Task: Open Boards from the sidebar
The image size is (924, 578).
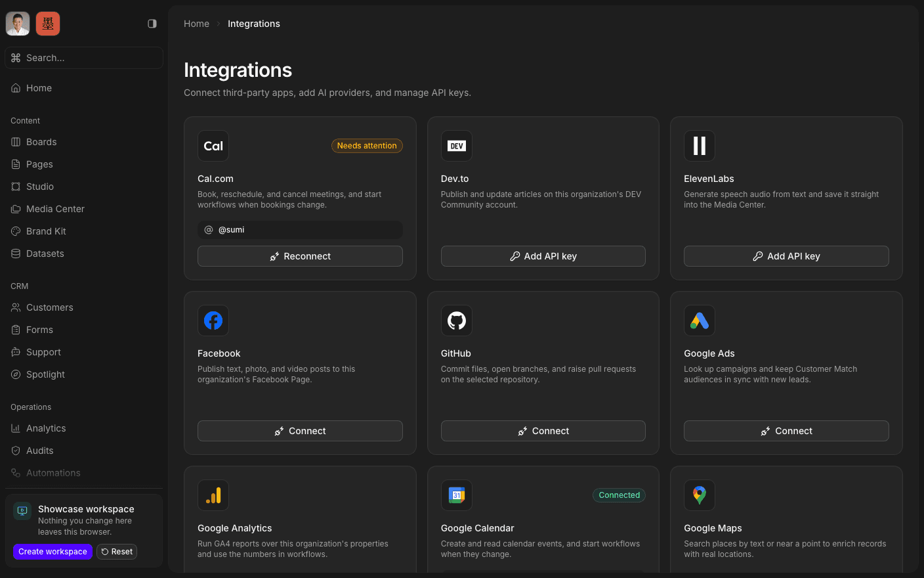Action: (84, 142)
